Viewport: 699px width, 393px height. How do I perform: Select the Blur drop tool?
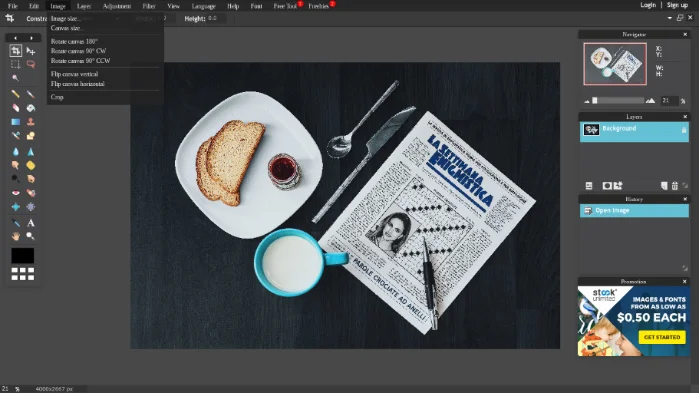(16, 151)
